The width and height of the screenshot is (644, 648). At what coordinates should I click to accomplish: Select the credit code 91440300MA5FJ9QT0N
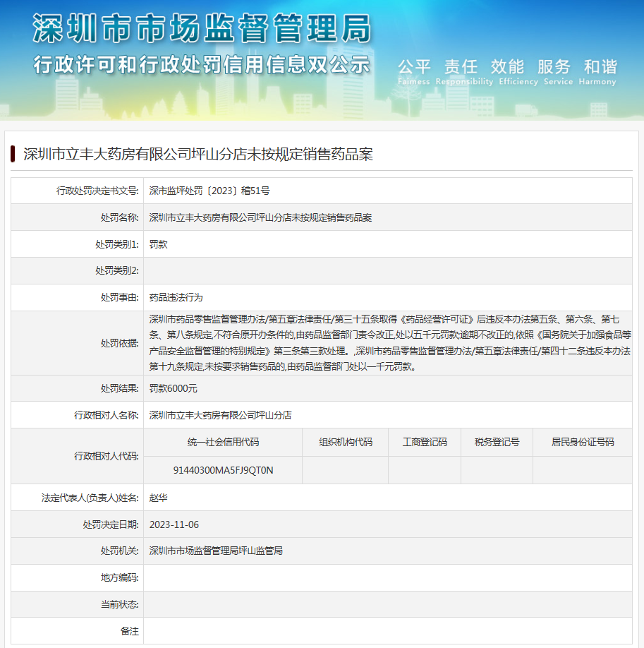[x=223, y=470]
